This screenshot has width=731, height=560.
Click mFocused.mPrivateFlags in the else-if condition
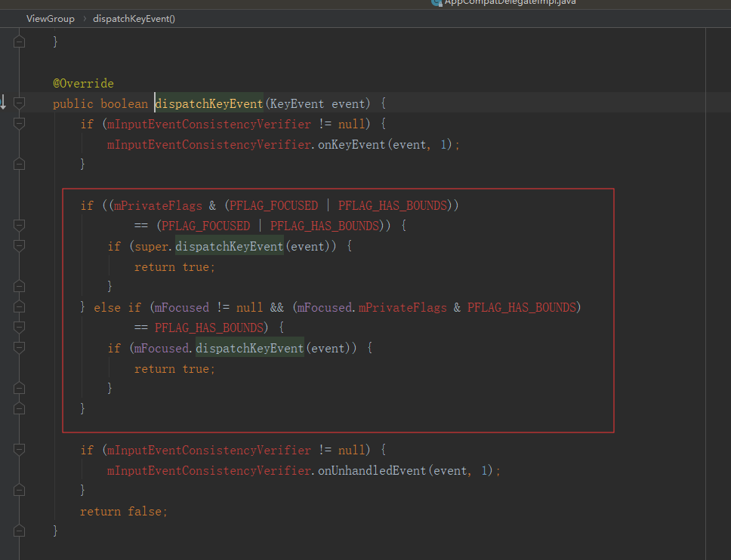372,307
